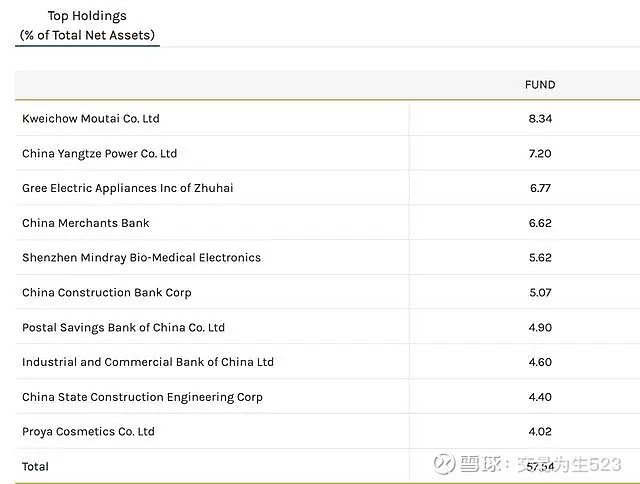The image size is (640, 484).
Task: Select the Top Holdings tab
Action: point(87,25)
